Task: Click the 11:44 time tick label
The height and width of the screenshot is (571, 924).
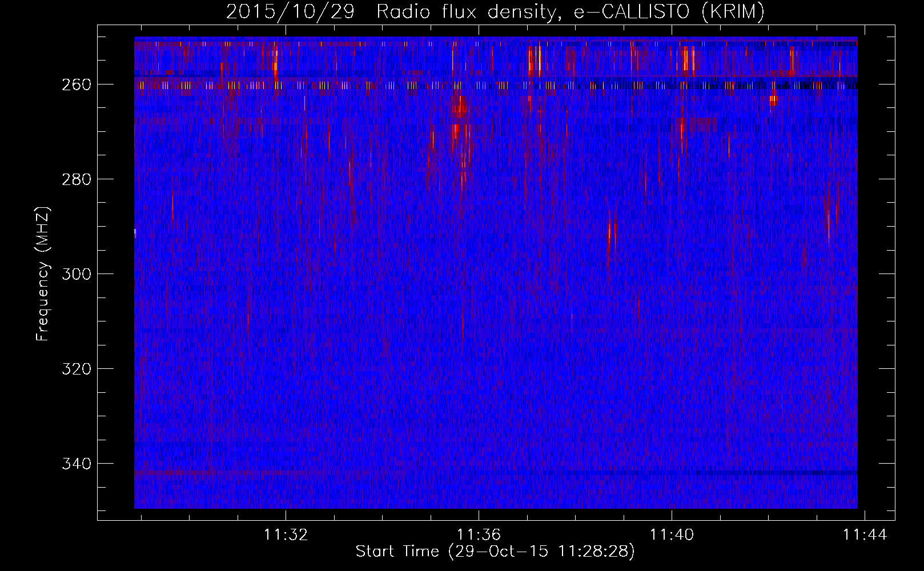Action: point(865,534)
